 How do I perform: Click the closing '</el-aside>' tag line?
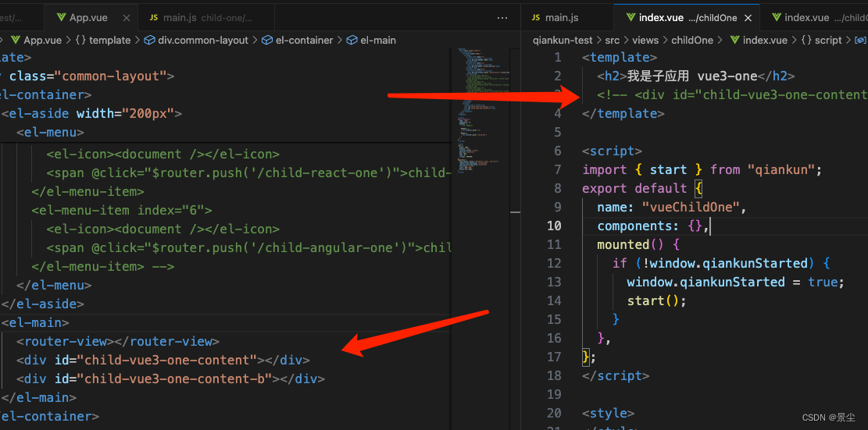pyautogui.click(x=43, y=304)
